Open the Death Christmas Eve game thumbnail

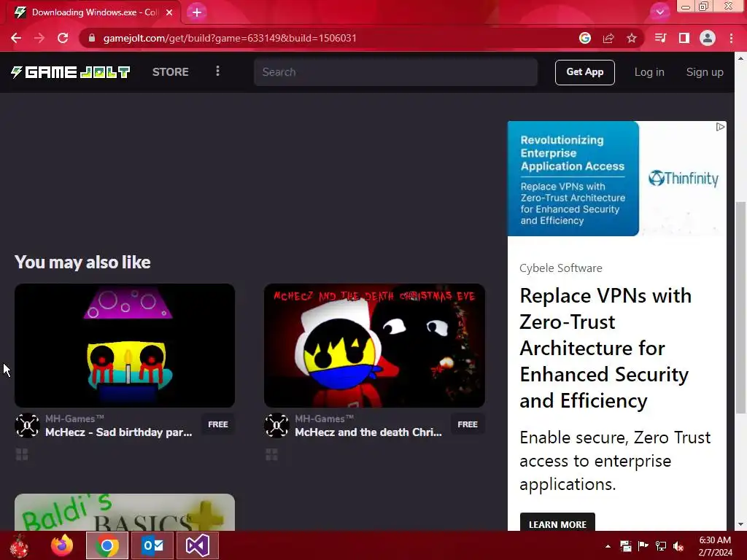point(374,346)
